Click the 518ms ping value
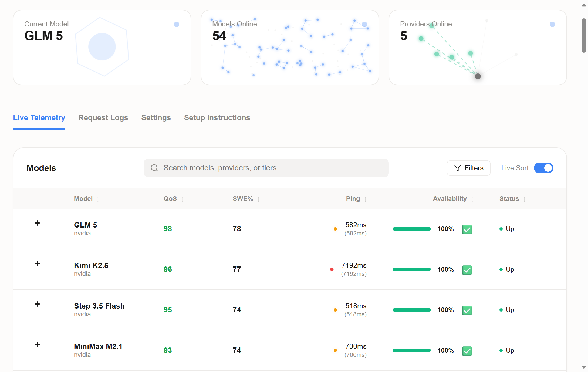 tap(356, 306)
